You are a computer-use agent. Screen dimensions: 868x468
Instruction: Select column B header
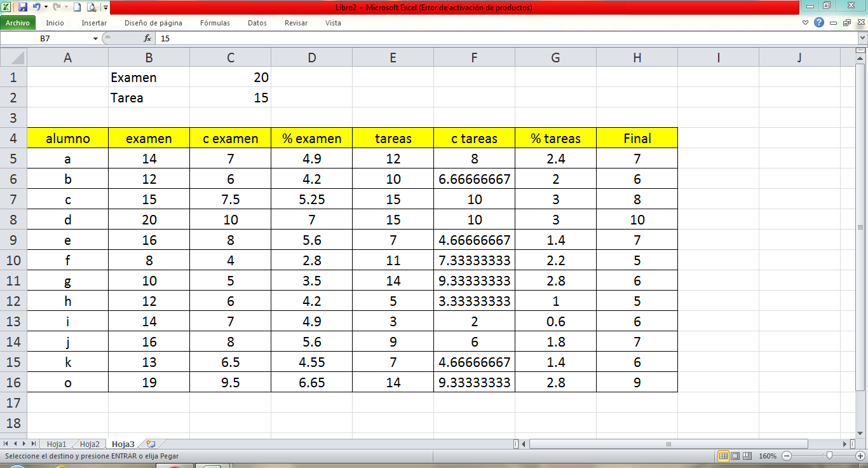tap(149, 58)
